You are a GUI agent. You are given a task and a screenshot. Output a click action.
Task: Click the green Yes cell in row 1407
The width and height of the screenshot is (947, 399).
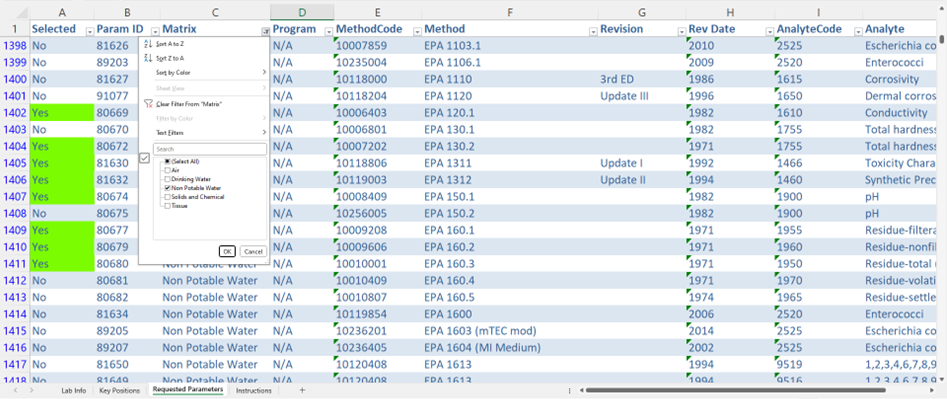[x=62, y=196]
